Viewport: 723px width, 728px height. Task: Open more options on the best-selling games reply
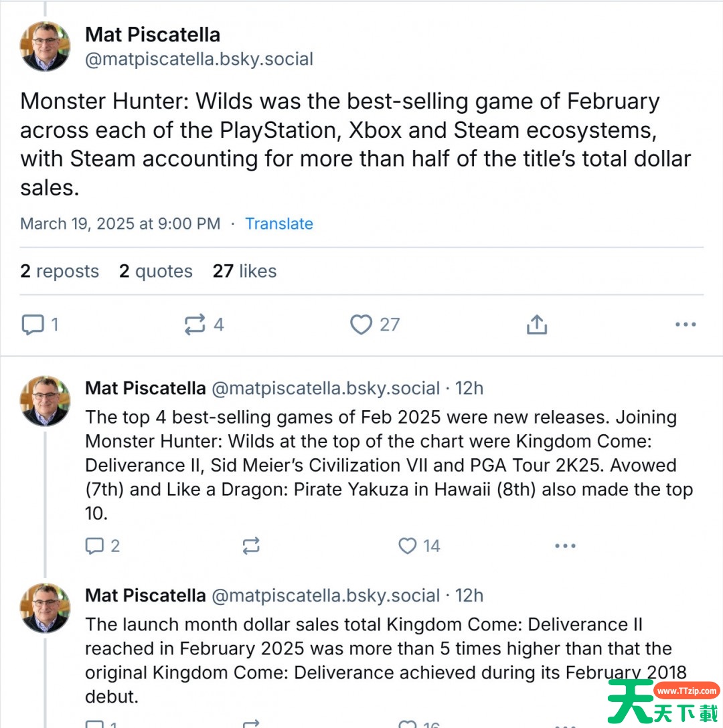point(565,546)
